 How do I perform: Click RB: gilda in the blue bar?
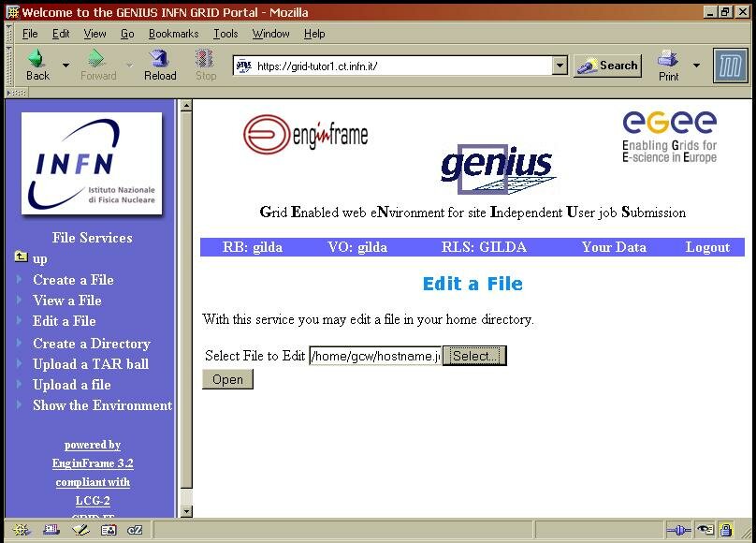click(253, 247)
